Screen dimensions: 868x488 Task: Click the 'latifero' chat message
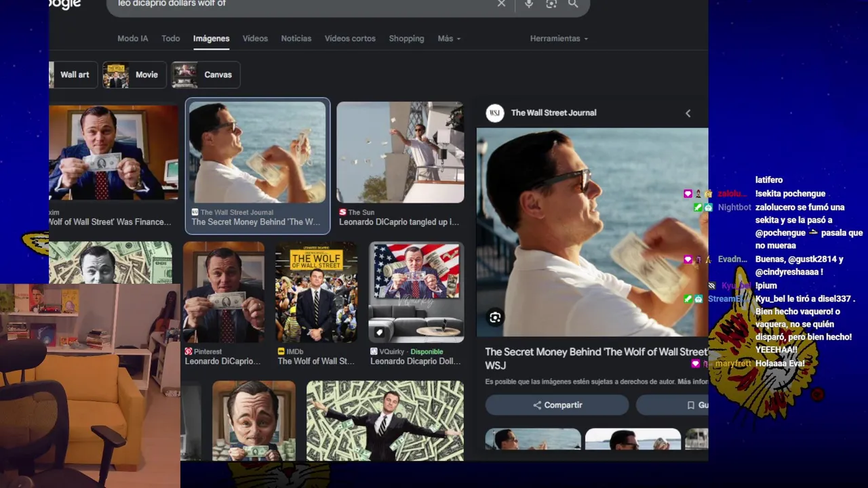coord(769,180)
